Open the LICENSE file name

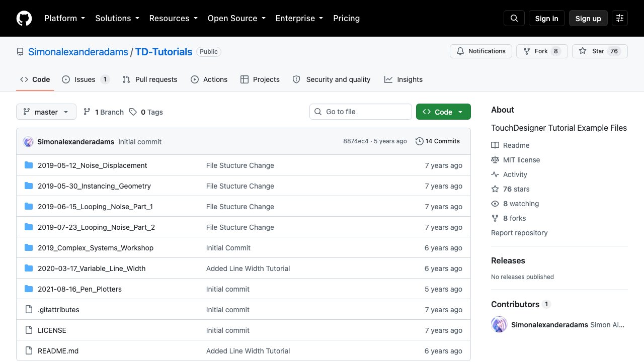tap(52, 330)
